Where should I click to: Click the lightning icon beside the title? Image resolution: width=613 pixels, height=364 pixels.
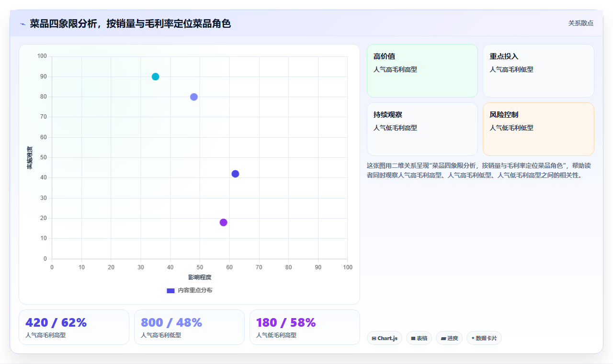pos(23,24)
